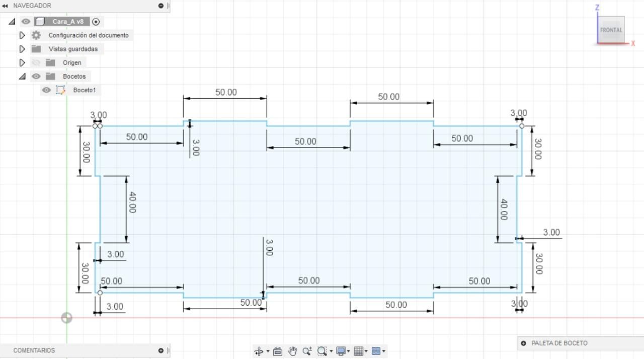Image resolution: width=644 pixels, height=359 pixels.
Task: Show the hidden Origen folder
Action: click(36, 63)
